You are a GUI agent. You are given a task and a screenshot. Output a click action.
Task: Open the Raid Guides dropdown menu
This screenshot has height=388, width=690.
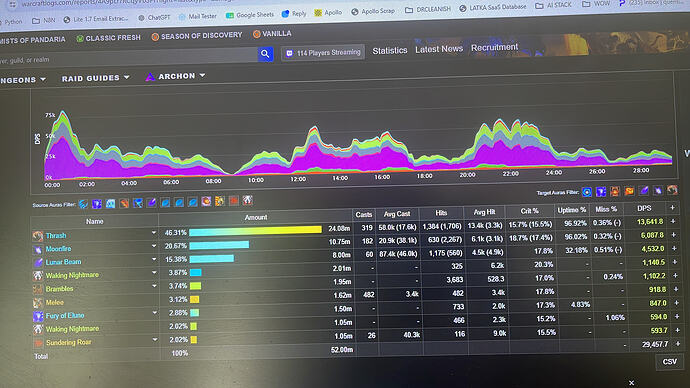click(x=95, y=78)
